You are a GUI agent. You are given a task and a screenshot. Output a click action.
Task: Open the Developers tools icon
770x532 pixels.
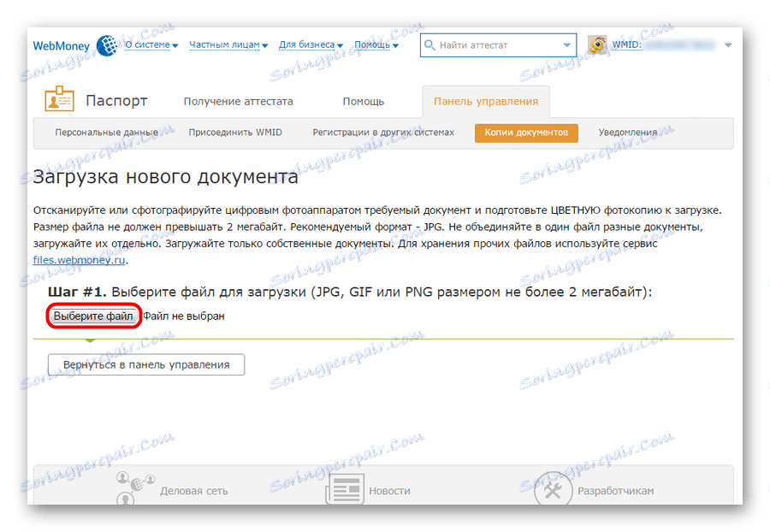(x=553, y=488)
